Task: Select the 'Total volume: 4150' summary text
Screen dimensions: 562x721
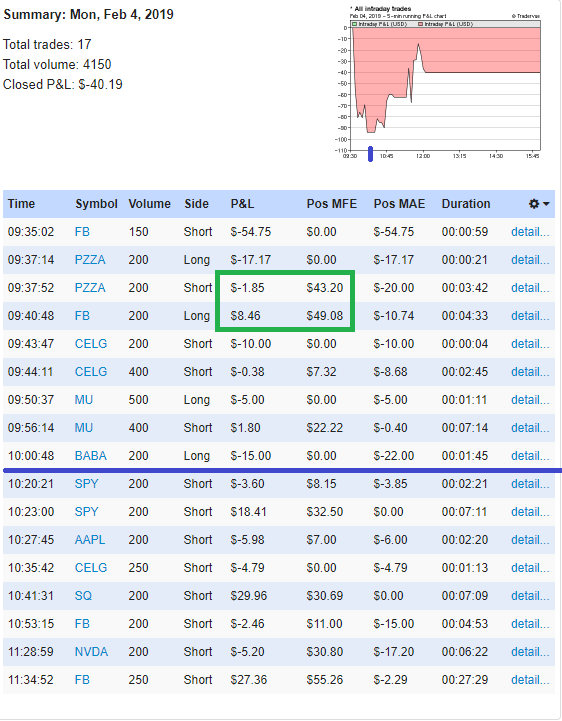Action: [57, 64]
